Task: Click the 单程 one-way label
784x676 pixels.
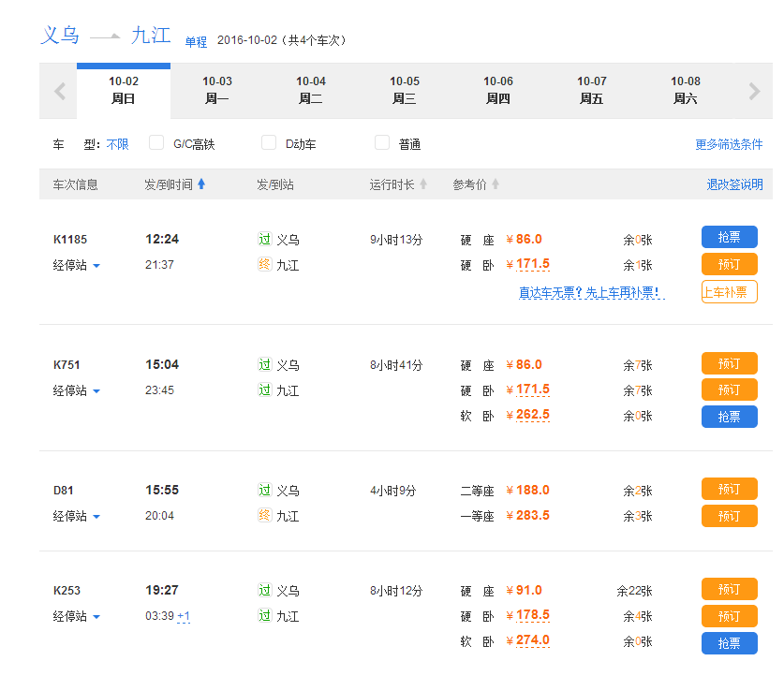Action: (196, 42)
